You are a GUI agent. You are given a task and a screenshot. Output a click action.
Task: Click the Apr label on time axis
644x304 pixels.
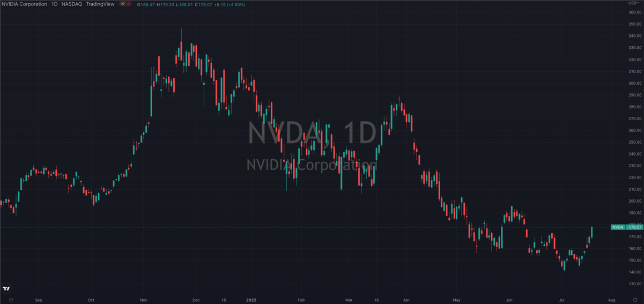[406, 300]
